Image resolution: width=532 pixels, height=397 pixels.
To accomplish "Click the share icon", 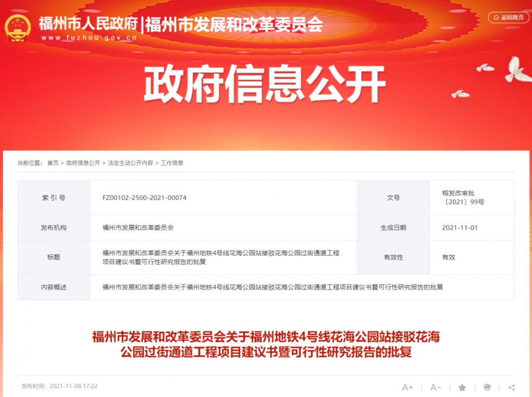I will pos(511,387).
